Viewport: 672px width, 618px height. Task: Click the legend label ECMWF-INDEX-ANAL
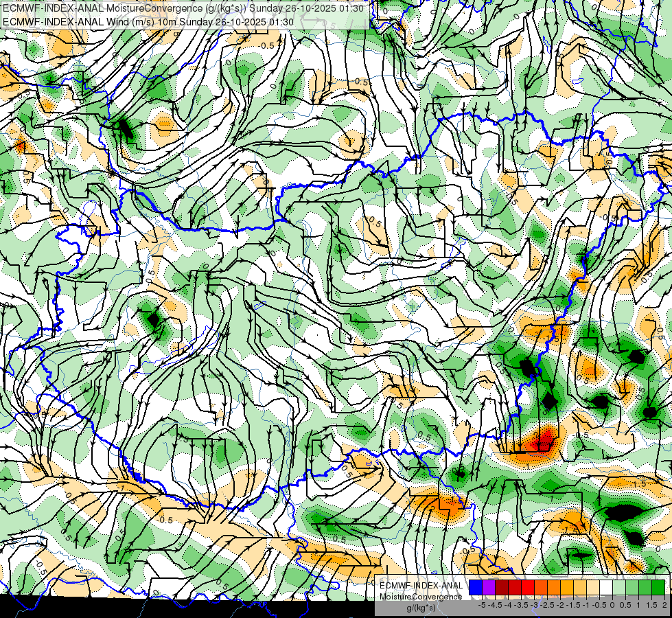421,586
